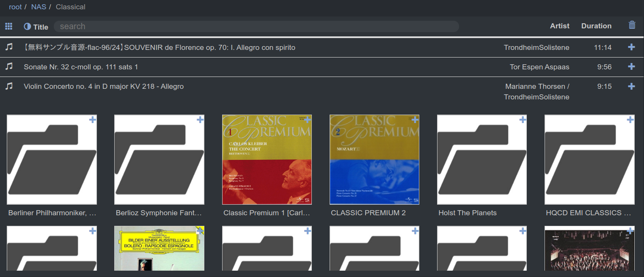Go to the root breadcrumb link
This screenshot has height=277, width=644.
pos(15,7)
